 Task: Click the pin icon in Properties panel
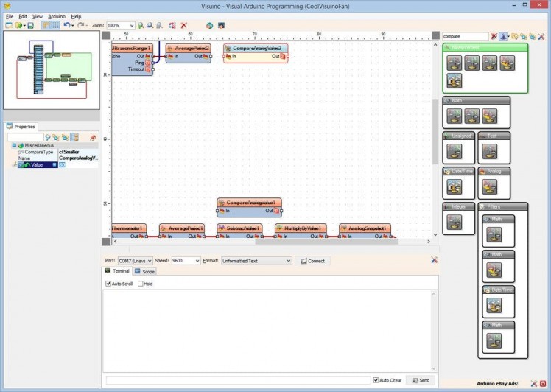click(x=93, y=137)
